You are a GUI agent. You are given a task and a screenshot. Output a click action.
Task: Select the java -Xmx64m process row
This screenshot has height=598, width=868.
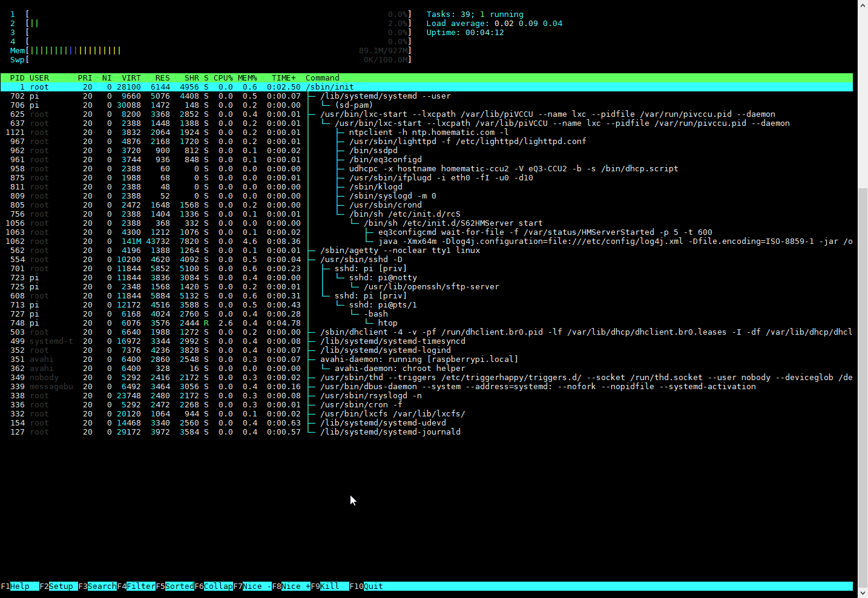click(x=427, y=241)
